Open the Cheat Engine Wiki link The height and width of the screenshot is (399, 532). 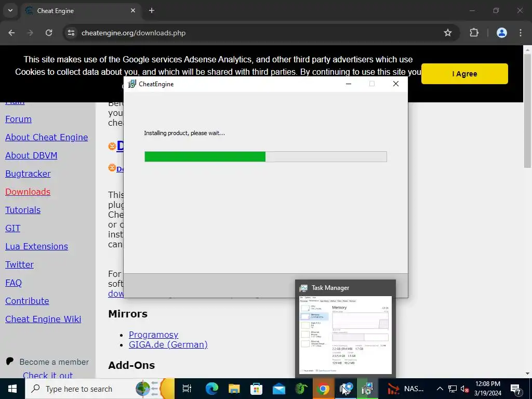(x=43, y=320)
